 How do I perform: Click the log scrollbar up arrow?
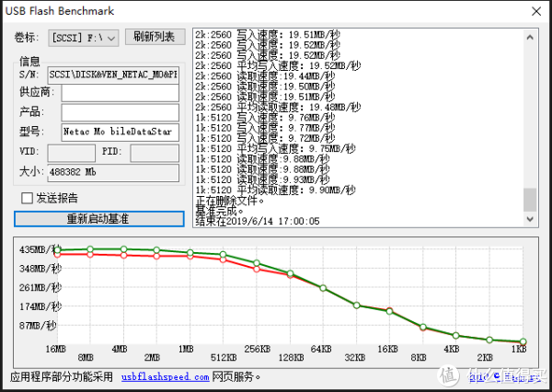(530, 38)
